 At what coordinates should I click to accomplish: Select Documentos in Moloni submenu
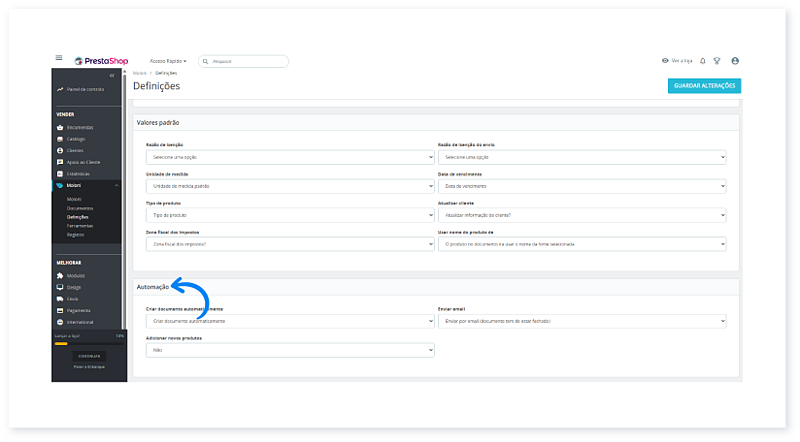pyautogui.click(x=79, y=208)
